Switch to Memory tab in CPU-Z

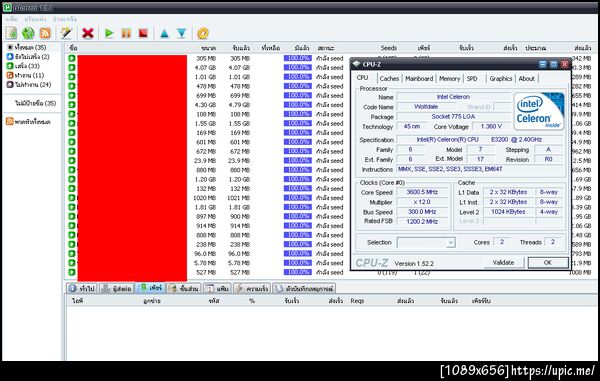tap(449, 78)
